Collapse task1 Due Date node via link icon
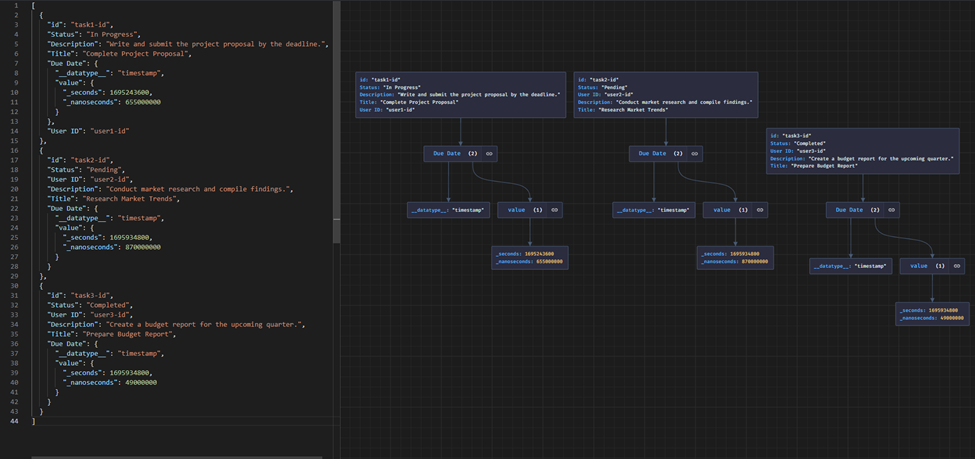Image resolution: width=975 pixels, height=459 pixels. (489, 154)
